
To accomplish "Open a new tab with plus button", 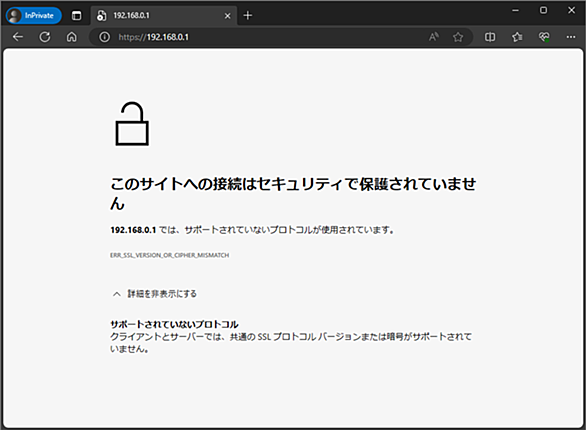I will (x=247, y=15).
